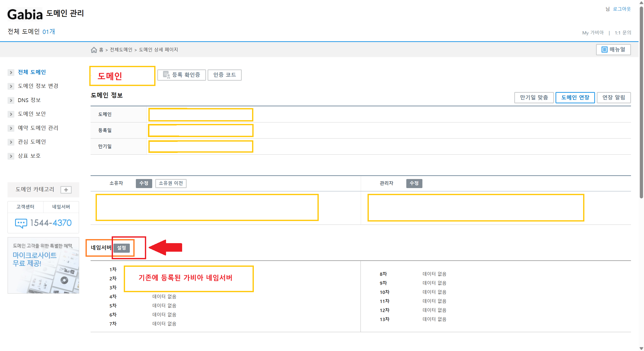Expand chevron next to 도메인 보안

point(11,114)
